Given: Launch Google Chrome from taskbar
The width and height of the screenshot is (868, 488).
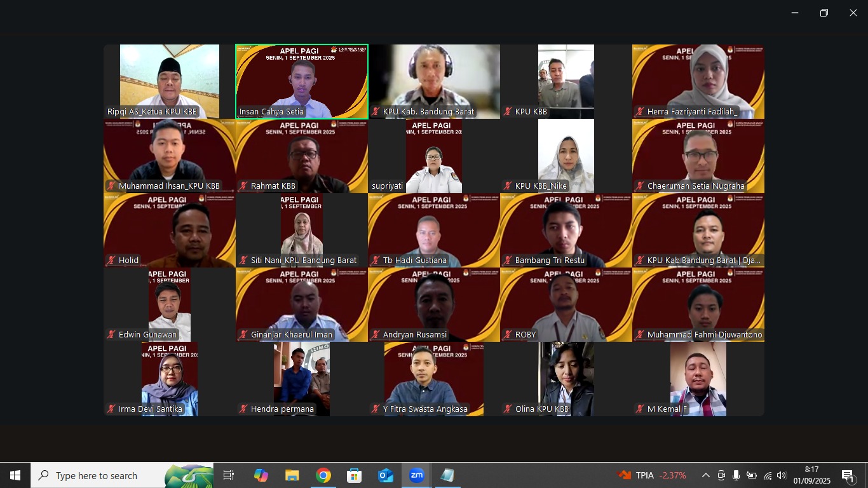Looking at the screenshot, I should coord(323,475).
